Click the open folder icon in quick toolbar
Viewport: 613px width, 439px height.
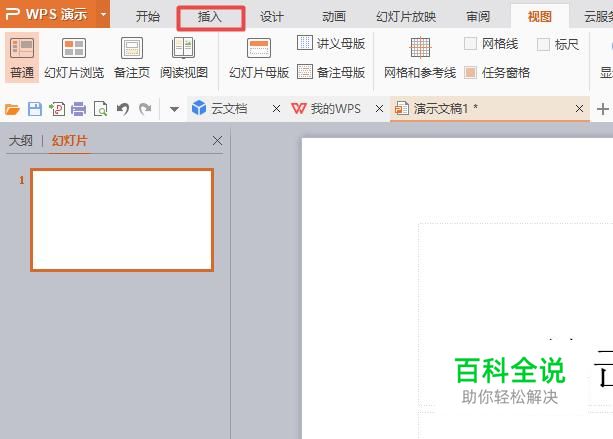(12, 109)
